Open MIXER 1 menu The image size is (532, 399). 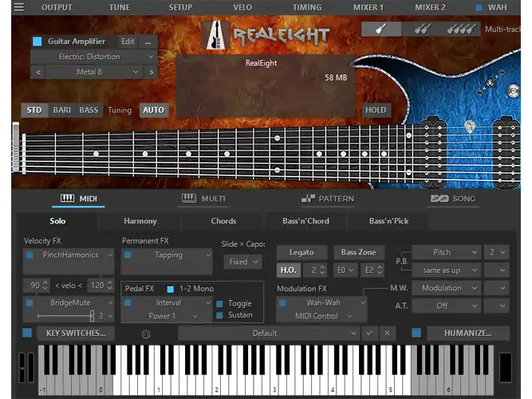click(368, 7)
